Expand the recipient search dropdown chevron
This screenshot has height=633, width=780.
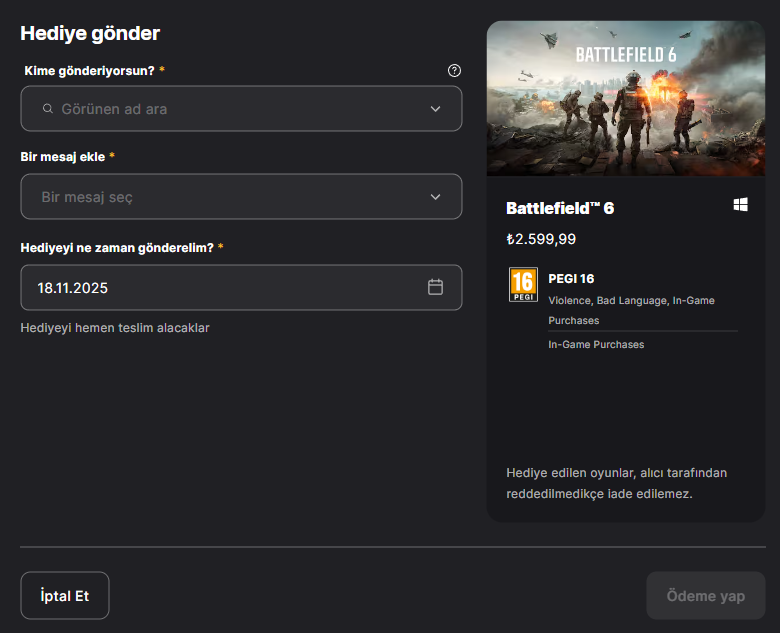tap(435, 109)
